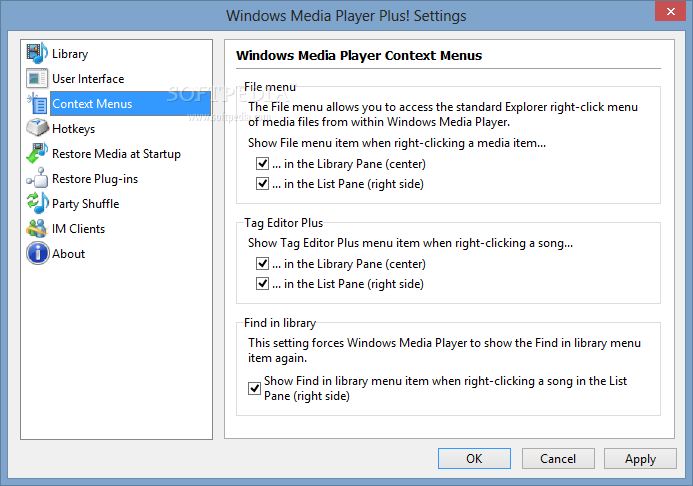Click the IM Clients people icon
693x486 pixels.
pyautogui.click(x=37, y=228)
